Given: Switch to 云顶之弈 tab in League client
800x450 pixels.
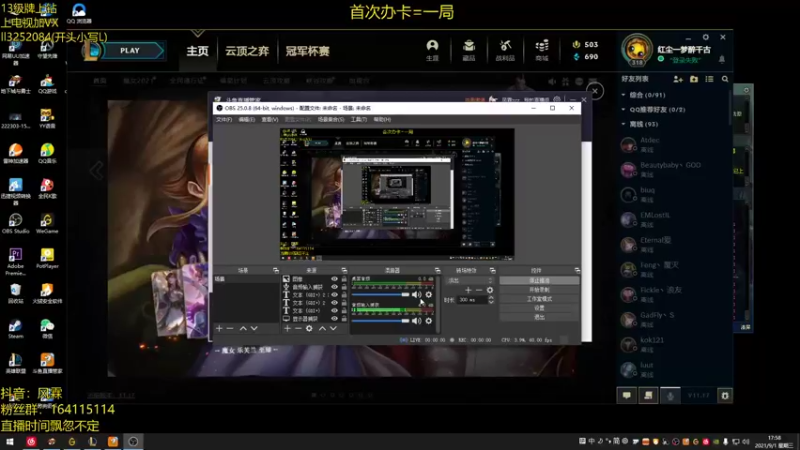Looking at the screenshot, I should tap(247, 51).
